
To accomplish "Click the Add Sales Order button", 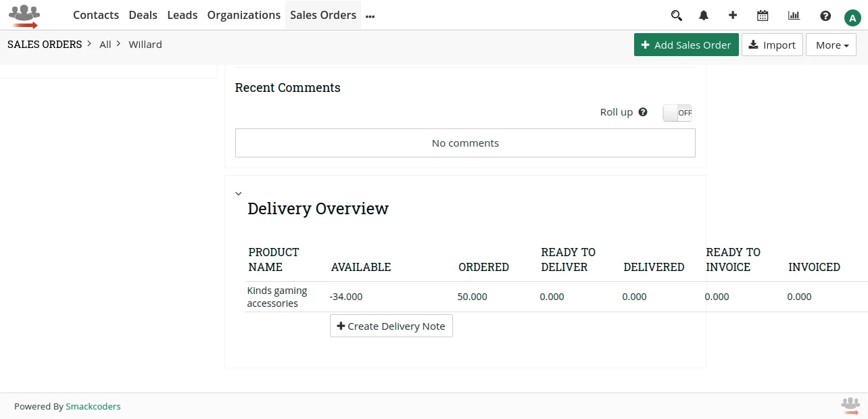I will coord(686,45).
